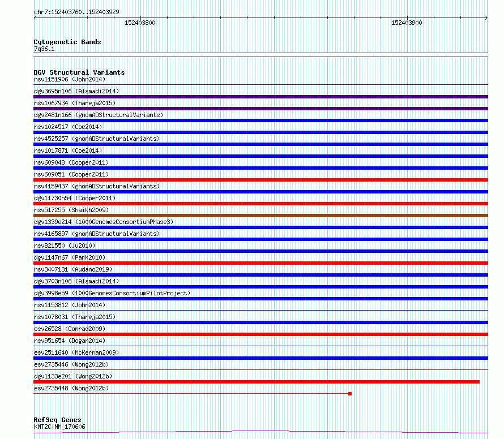The image size is (504, 439).
Task: Click the red bar under nsv609051
Action: (x=260, y=180)
